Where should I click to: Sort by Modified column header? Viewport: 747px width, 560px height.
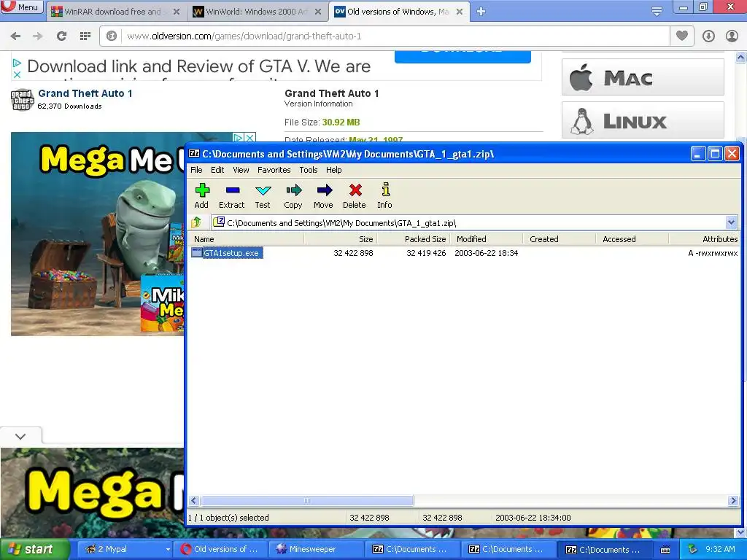pos(486,239)
